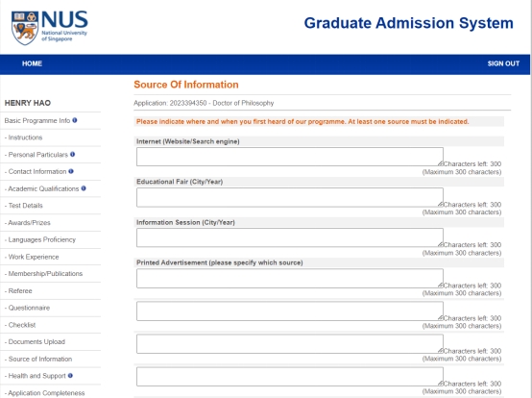The height and width of the screenshot is (398, 532).
Task: Open Work Experience in the sidebar
Action: [x=32, y=257]
